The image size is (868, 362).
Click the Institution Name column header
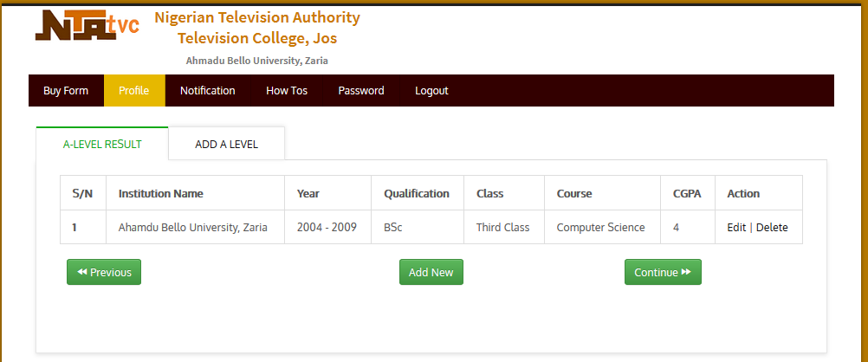[x=160, y=194]
